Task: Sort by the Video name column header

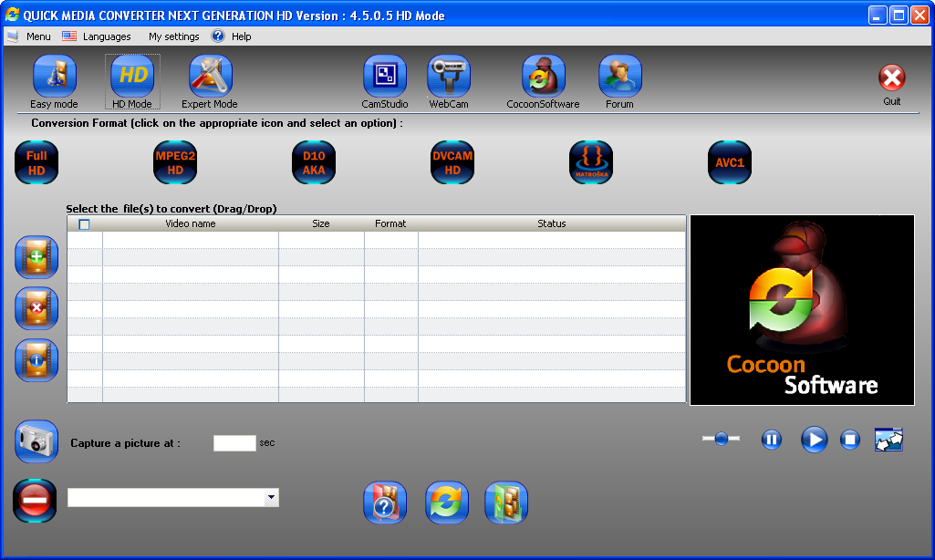Action: coord(191,223)
